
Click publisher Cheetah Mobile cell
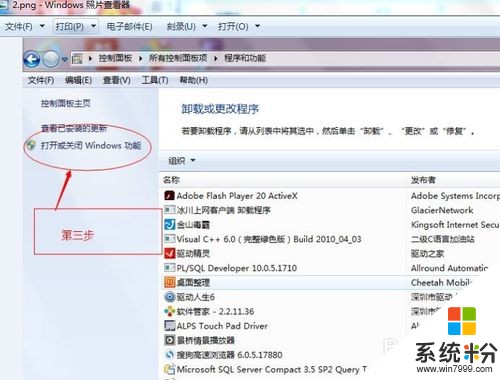pos(442,282)
